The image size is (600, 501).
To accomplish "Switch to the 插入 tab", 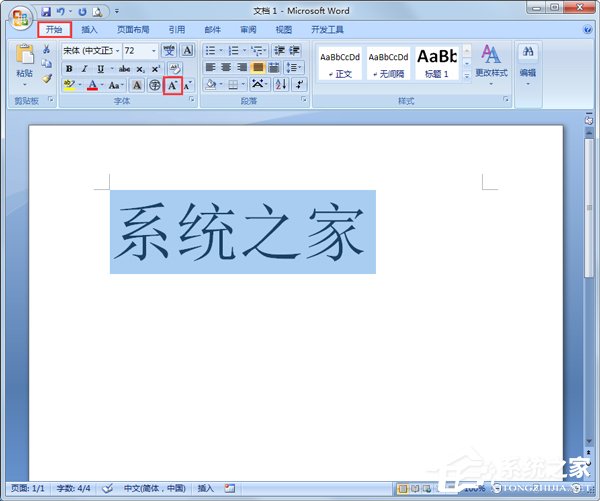I will point(90,30).
